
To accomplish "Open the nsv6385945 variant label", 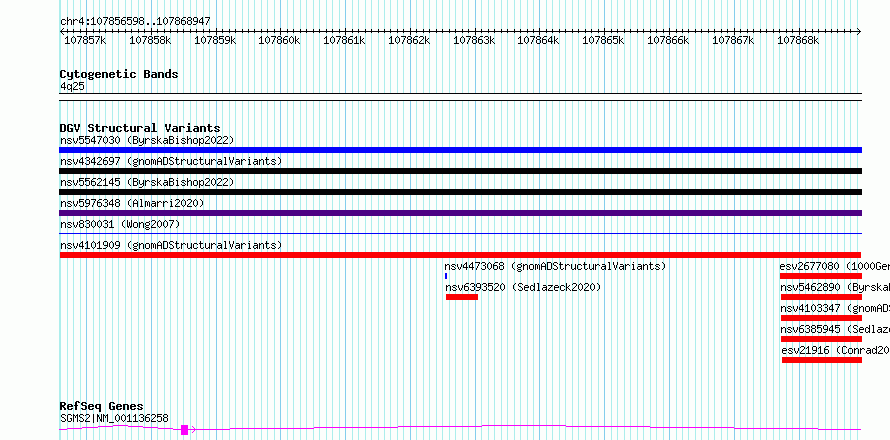I will point(834,329).
